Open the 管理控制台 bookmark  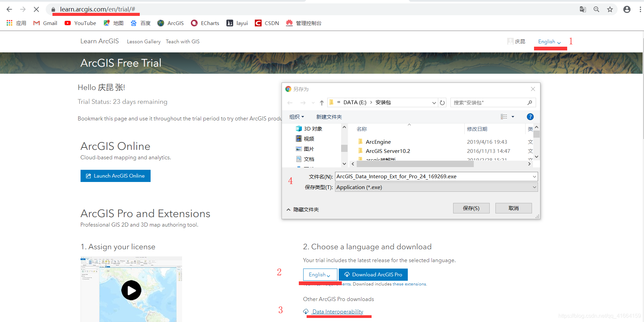click(304, 23)
